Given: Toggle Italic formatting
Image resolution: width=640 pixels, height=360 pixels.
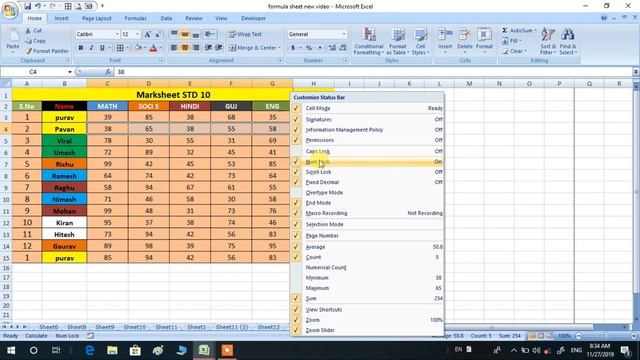Looking at the screenshot, I should pyautogui.click(x=91, y=48).
